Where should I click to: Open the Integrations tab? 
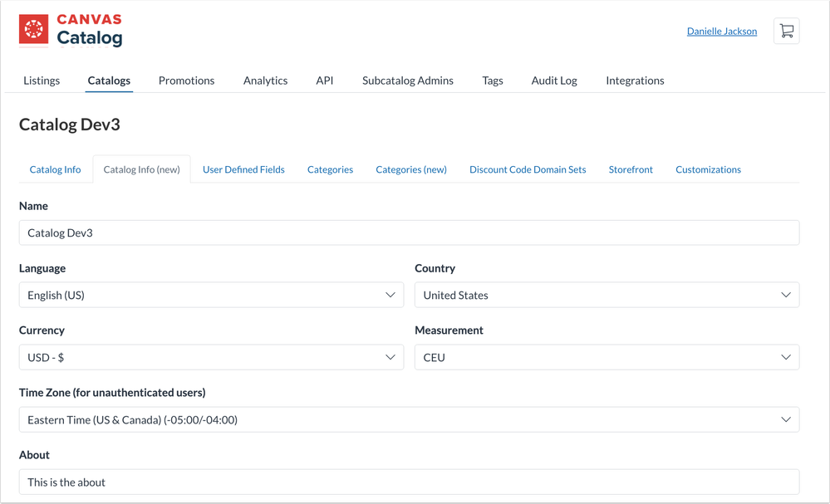coord(635,81)
